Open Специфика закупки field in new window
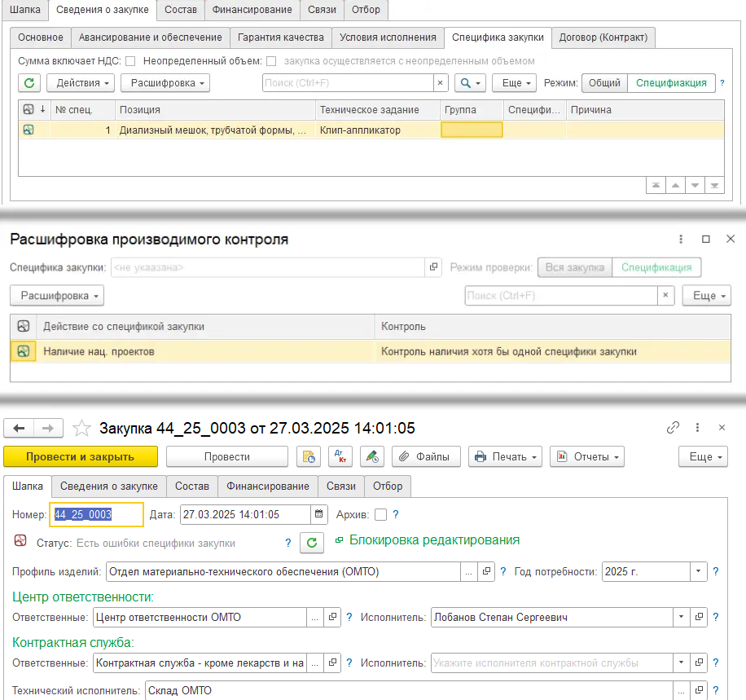This screenshot has height=700, width=746. (x=433, y=267)
